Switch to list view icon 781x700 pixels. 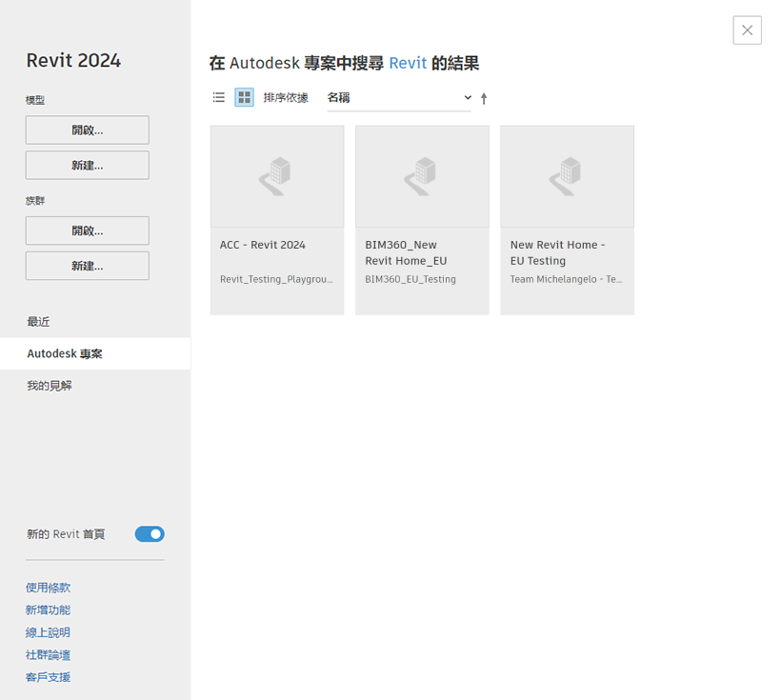pyautogui.click(x=219, y=97)
